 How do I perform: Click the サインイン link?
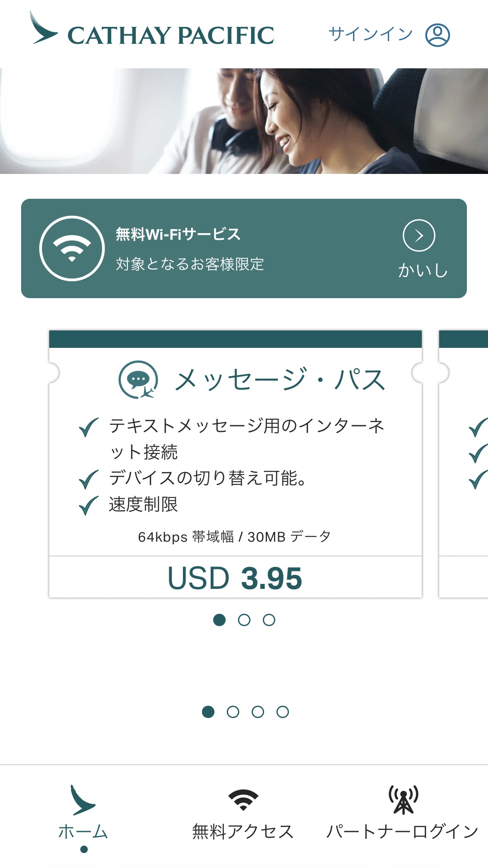coord(370,34)
